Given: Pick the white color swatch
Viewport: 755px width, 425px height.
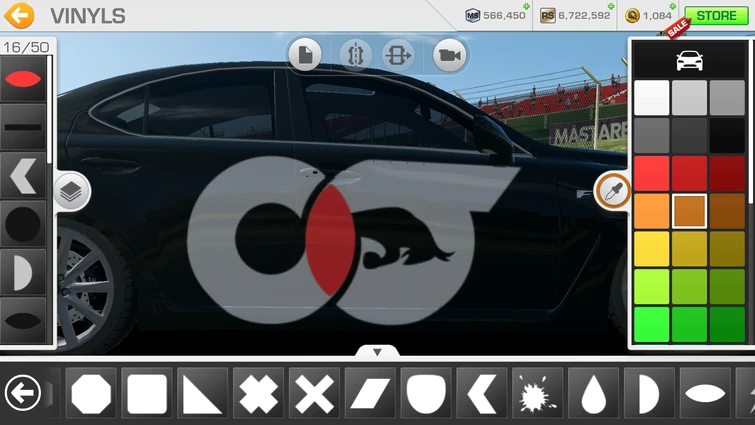Looking at the screenshot, I should click(x=651, y=98).
